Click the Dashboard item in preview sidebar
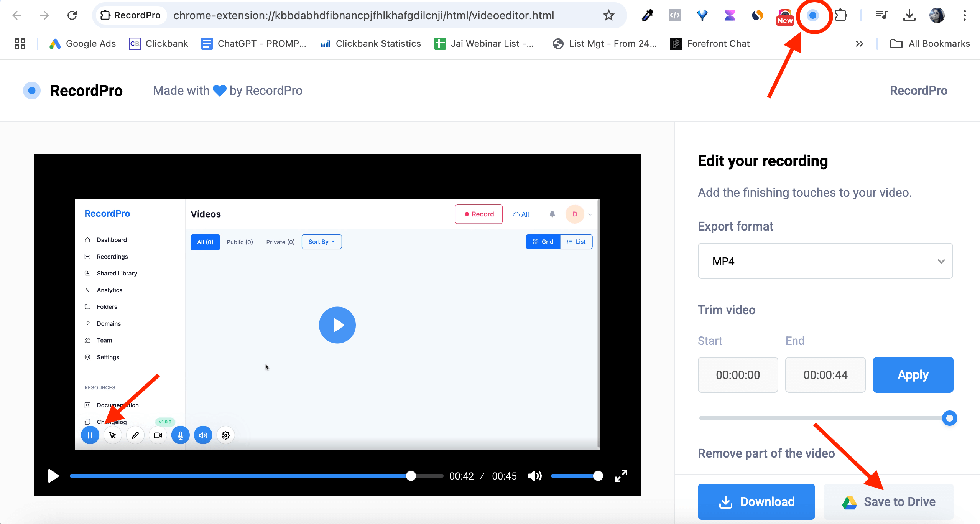 [x=106, y=240]
